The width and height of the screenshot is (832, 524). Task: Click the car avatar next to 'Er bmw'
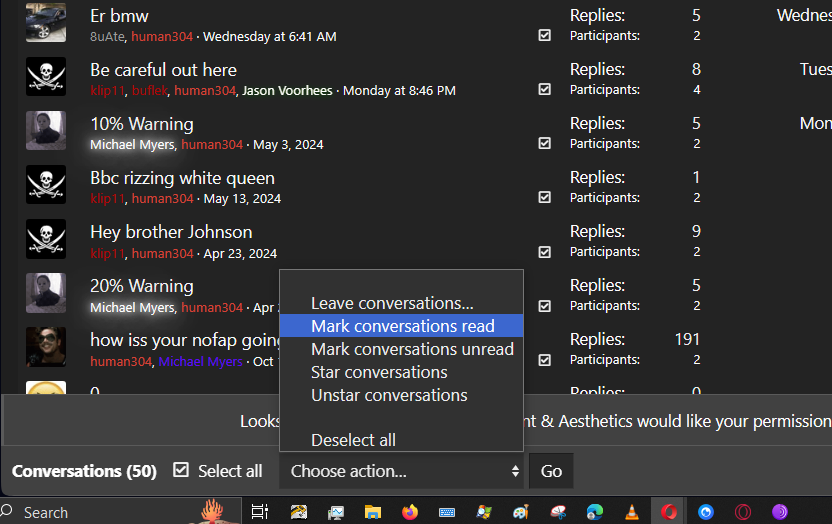[46, 24]
